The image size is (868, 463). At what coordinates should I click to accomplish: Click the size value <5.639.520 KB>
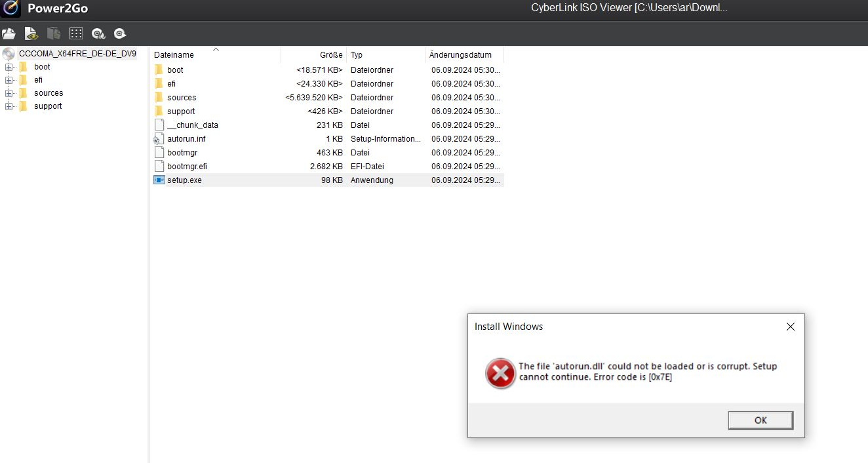point(314,98)
